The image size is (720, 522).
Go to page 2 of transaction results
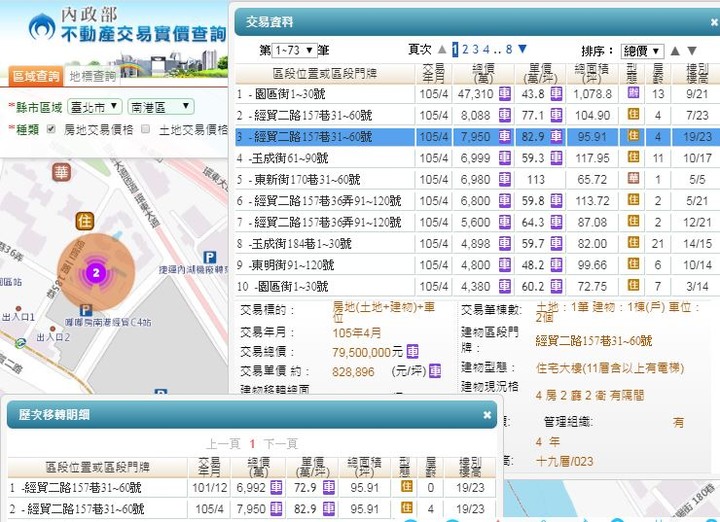465,49
